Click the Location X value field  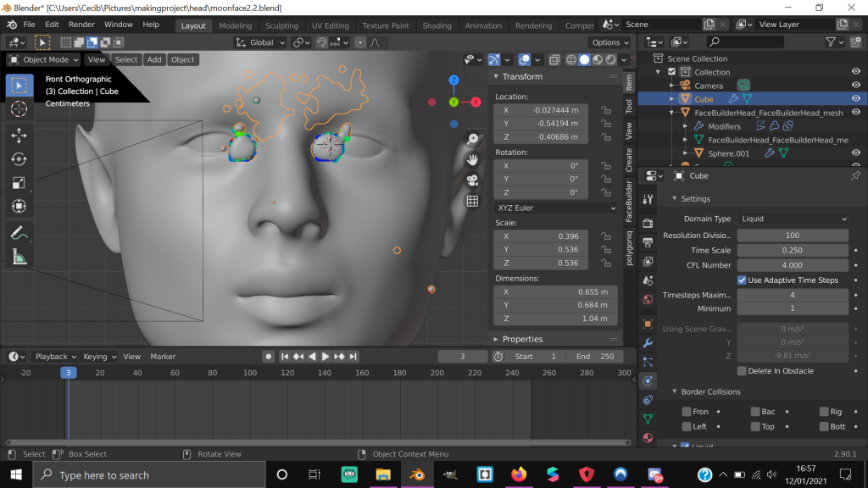click(x=541, y=110)
